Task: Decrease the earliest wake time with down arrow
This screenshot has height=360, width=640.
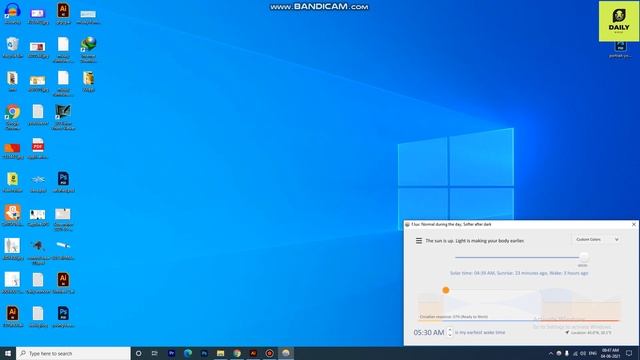Action: tap(450, 335)
